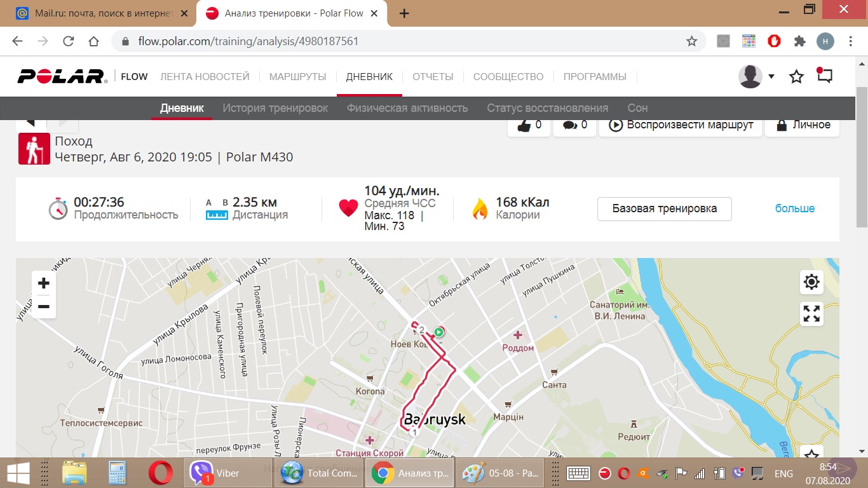Open ПРОГРАММЫ in the main menu

[x=595, y=77]
